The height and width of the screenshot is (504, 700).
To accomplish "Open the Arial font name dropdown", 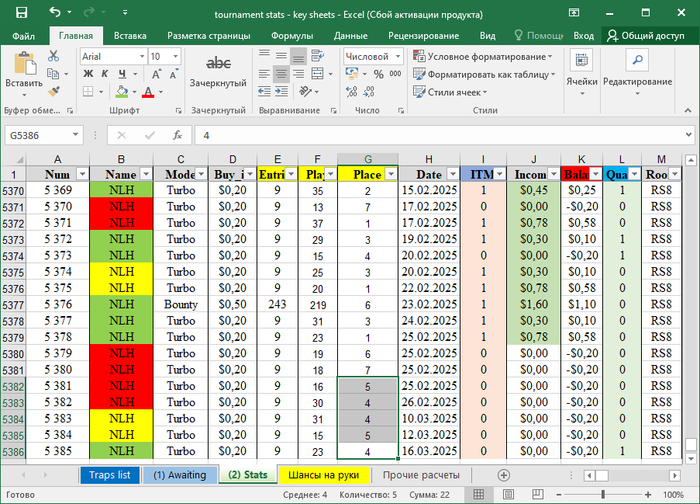I will click(x=142, y=57).
